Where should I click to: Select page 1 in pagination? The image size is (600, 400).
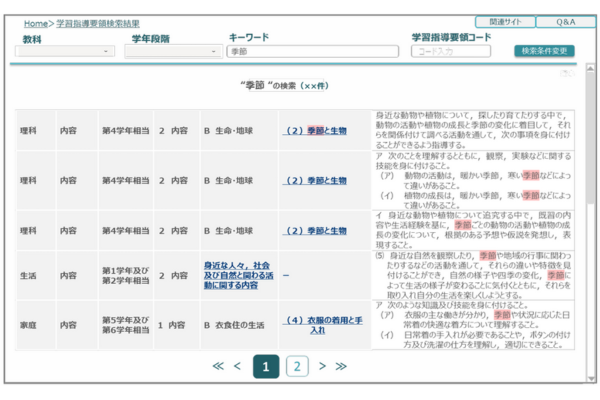[265, 366]
